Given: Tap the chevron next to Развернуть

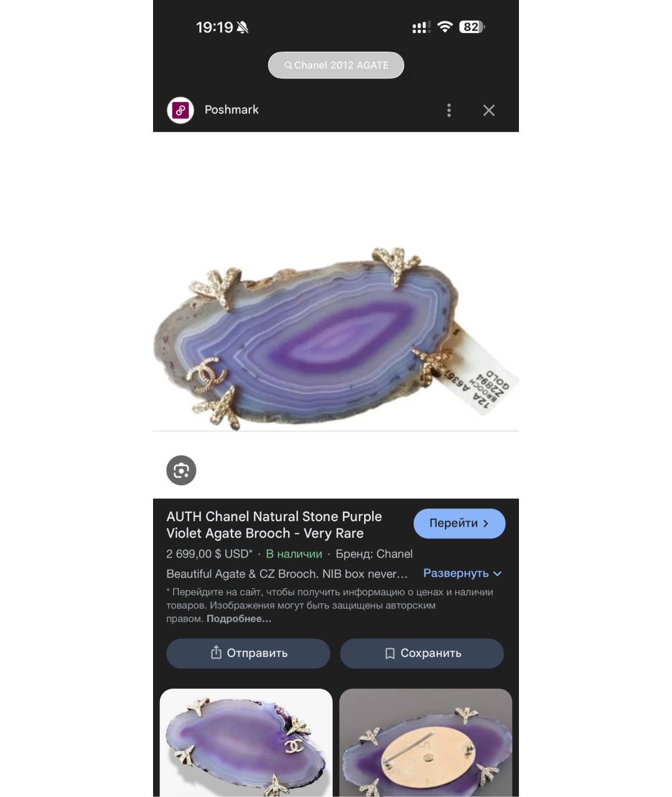Looking at the screenshot, I should (x=497, y=573).
